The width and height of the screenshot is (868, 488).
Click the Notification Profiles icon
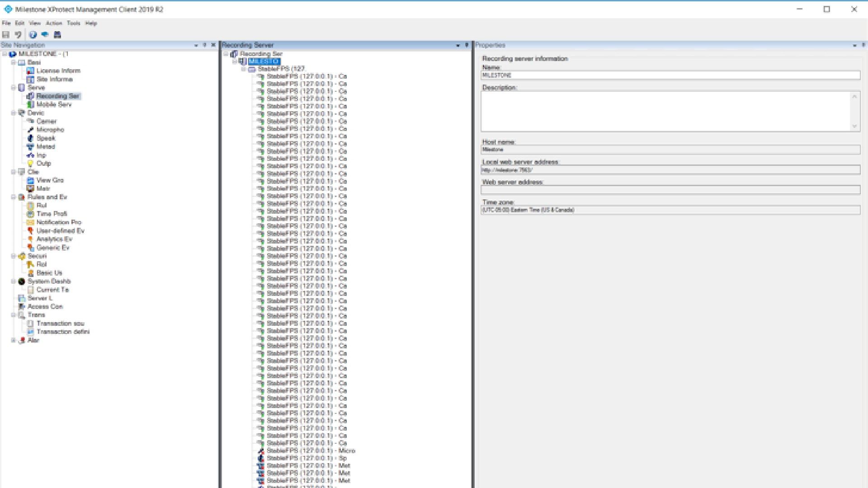click(30, 222)
